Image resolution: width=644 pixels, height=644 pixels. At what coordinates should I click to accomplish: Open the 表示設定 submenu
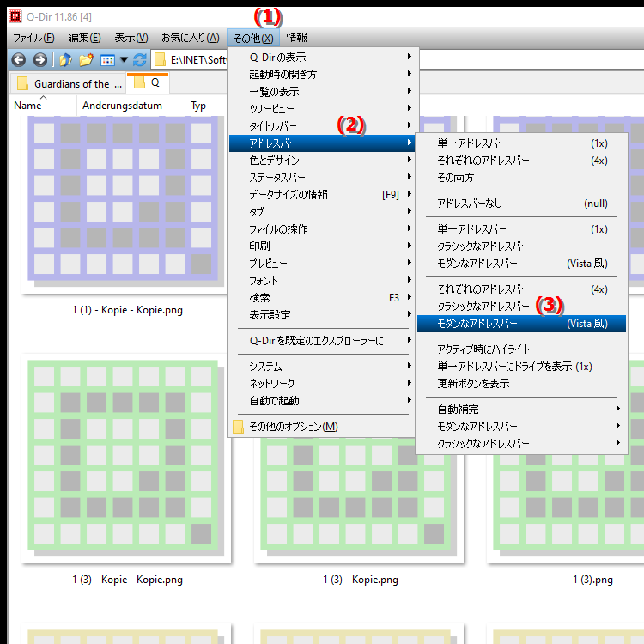[x=322, y=315]
